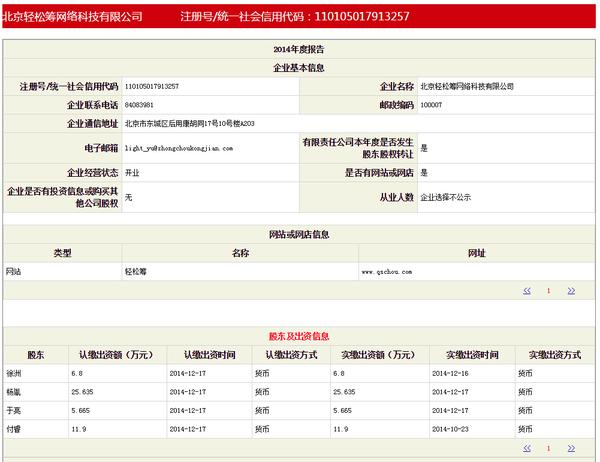
Task: Click the 企业经营状态 label
Action: point(93,173)
